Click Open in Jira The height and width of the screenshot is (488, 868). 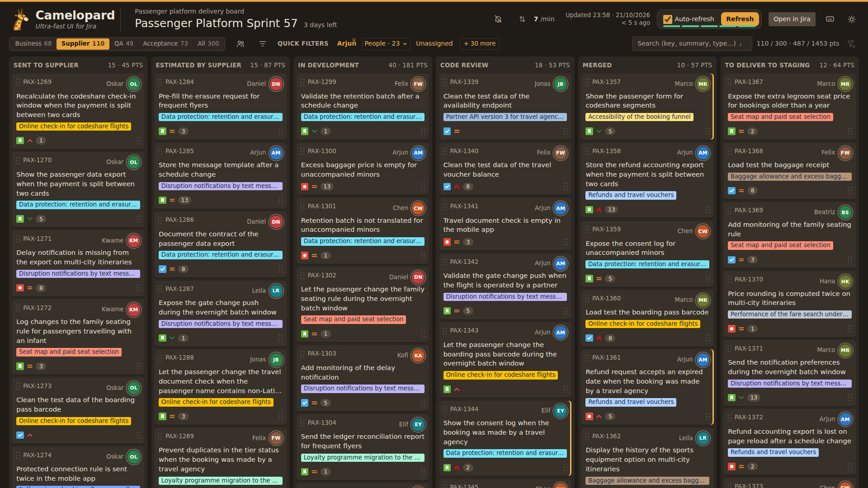[792, 19]
